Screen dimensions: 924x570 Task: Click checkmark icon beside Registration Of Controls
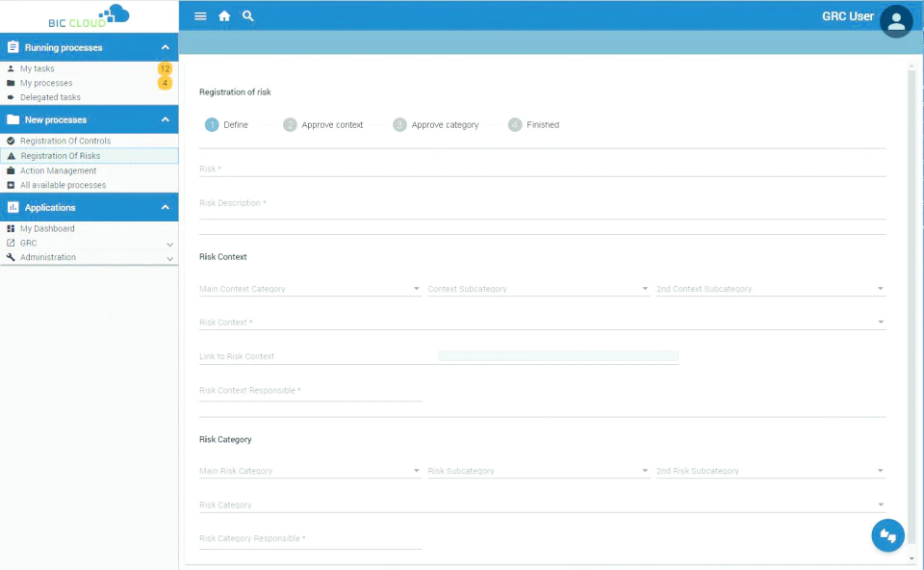[11, 141]
